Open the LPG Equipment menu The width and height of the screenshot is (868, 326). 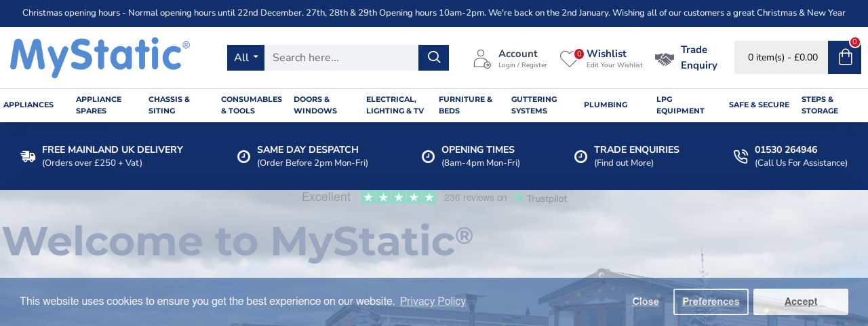point(680,105)
